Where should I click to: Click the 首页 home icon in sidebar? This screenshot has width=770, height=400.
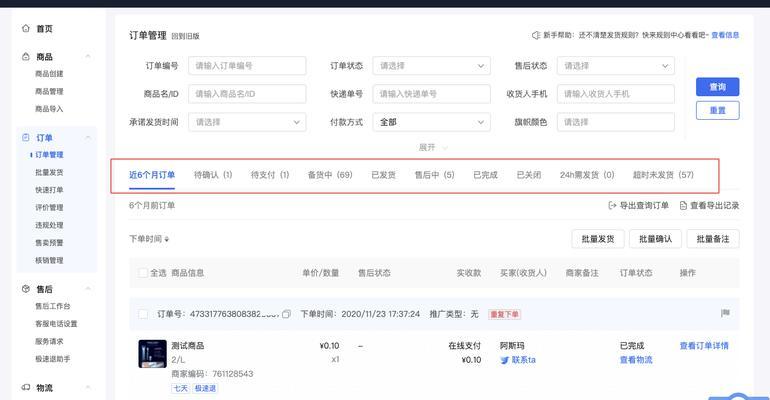pyautogui.click(x=26, y=28)
